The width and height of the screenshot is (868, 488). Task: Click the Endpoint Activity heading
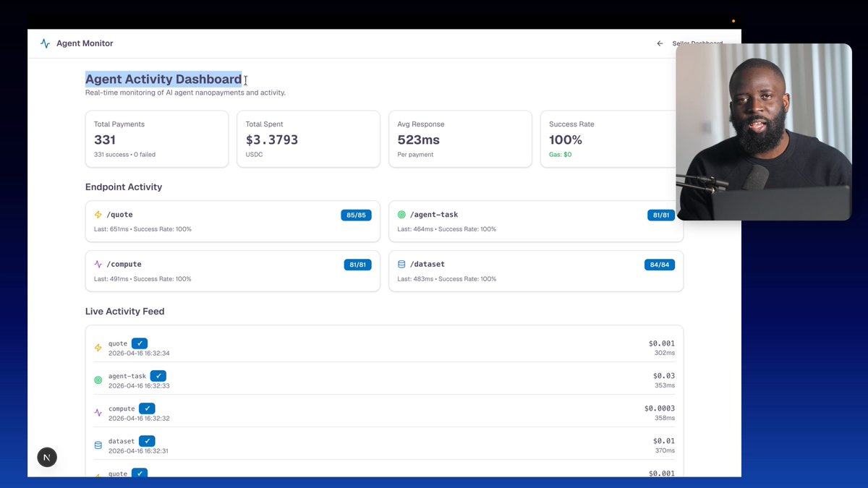click(x=124, y=187)
